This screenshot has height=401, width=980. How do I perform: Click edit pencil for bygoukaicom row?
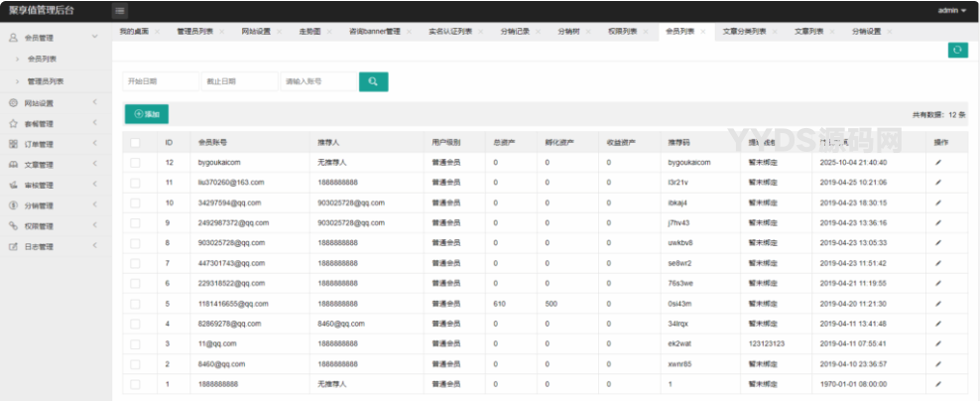tap(937, 162)
